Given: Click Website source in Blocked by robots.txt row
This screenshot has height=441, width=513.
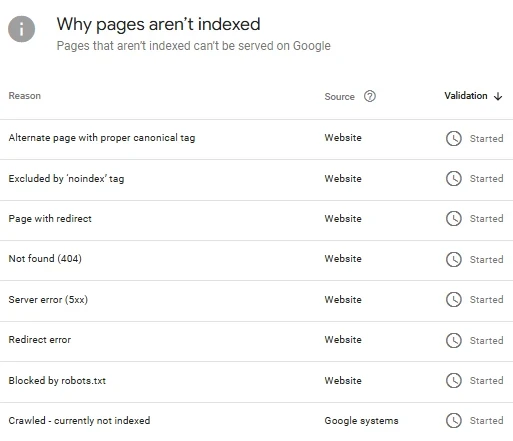Looking at the screenshot, I should (343, 381).
